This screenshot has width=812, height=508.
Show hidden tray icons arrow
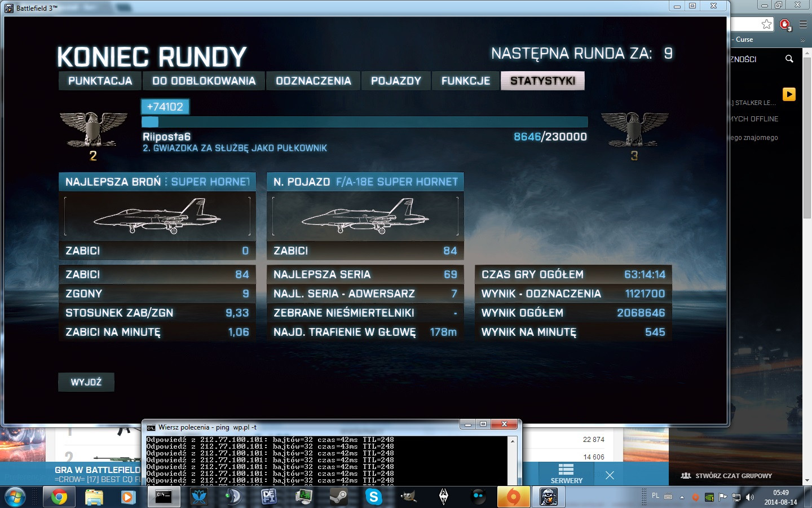pos(682,497)
